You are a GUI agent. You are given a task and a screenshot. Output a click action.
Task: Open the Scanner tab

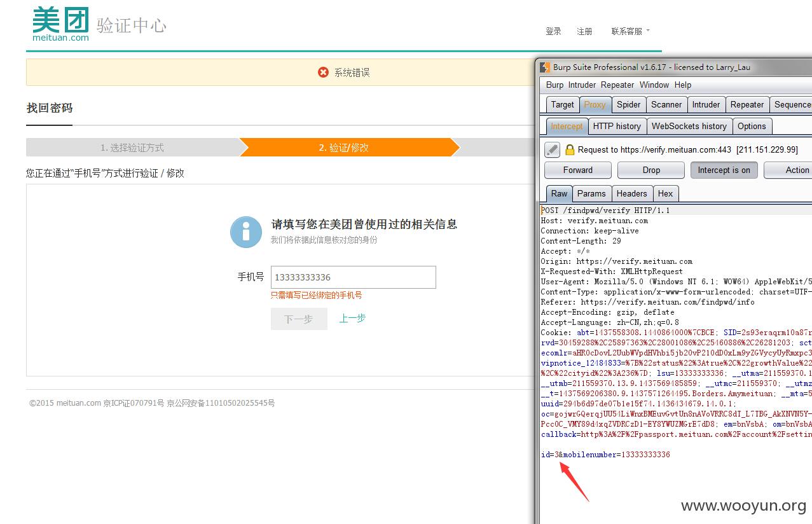point(666,104)
